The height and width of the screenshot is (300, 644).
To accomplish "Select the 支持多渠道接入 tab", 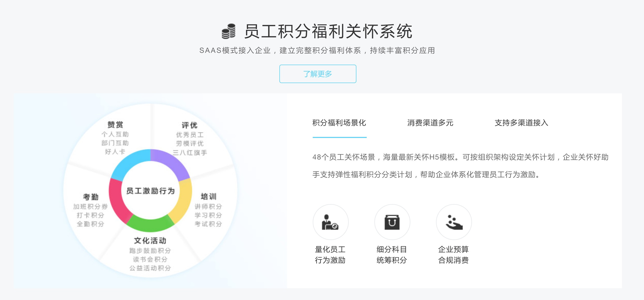I will tap(521, 123).
